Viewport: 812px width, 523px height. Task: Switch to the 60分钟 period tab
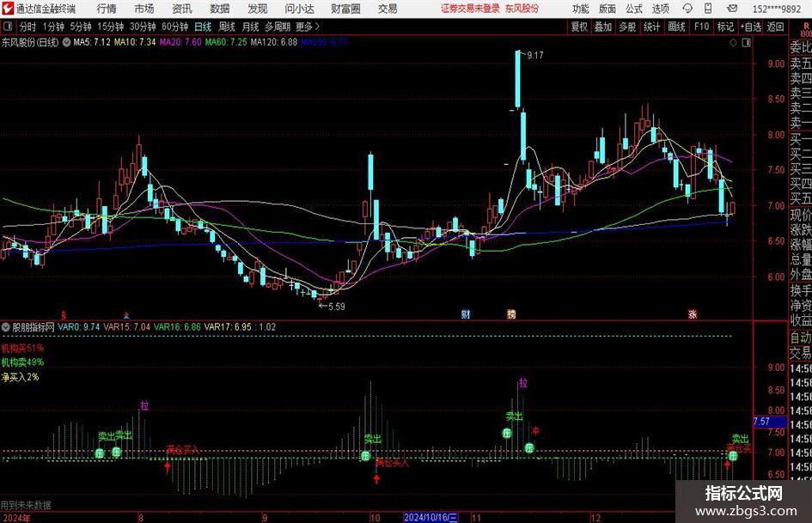point(174,27)
